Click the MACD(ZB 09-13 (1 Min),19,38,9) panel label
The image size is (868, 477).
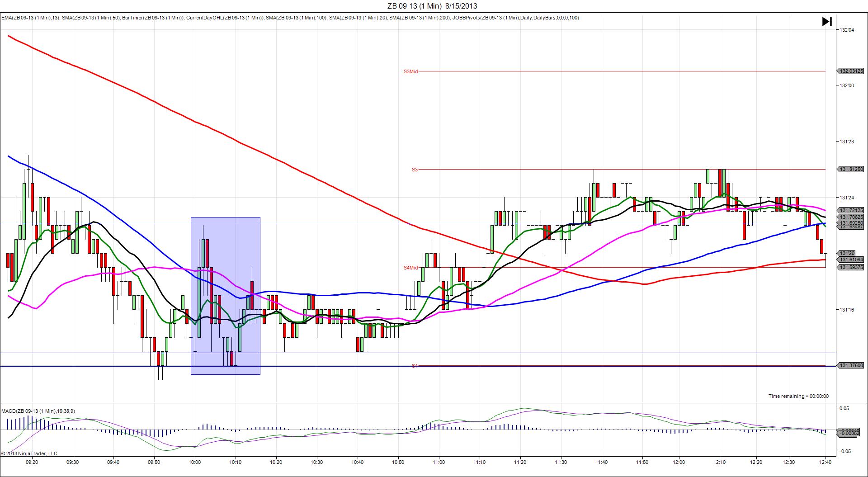click(38, 411)
